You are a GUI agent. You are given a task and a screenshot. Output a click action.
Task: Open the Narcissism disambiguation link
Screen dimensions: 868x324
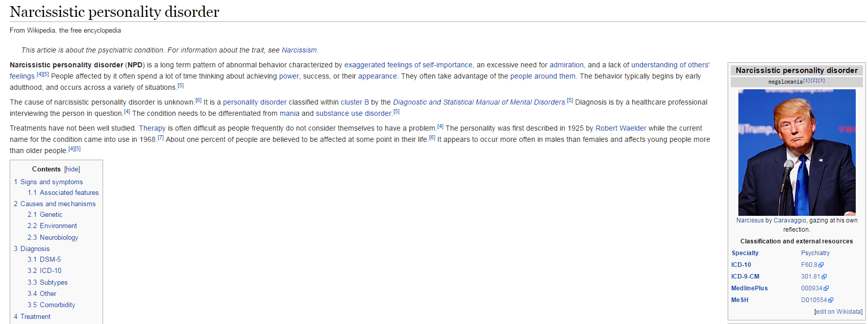(299, 50)
